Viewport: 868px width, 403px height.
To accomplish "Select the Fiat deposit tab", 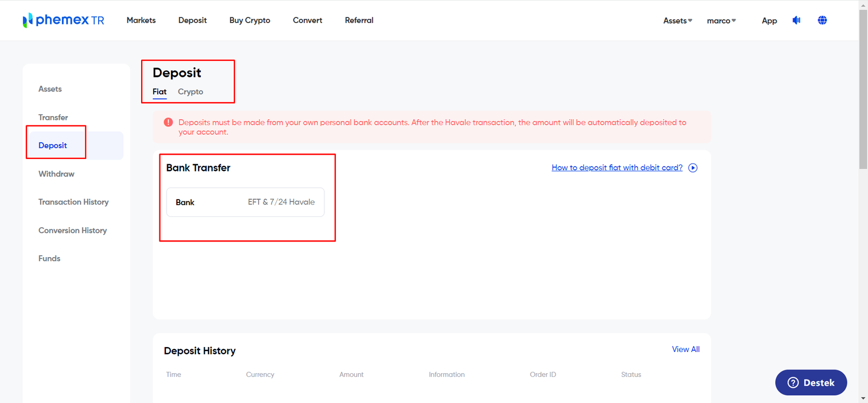I will pyautogui.click(x=159, y=92).
